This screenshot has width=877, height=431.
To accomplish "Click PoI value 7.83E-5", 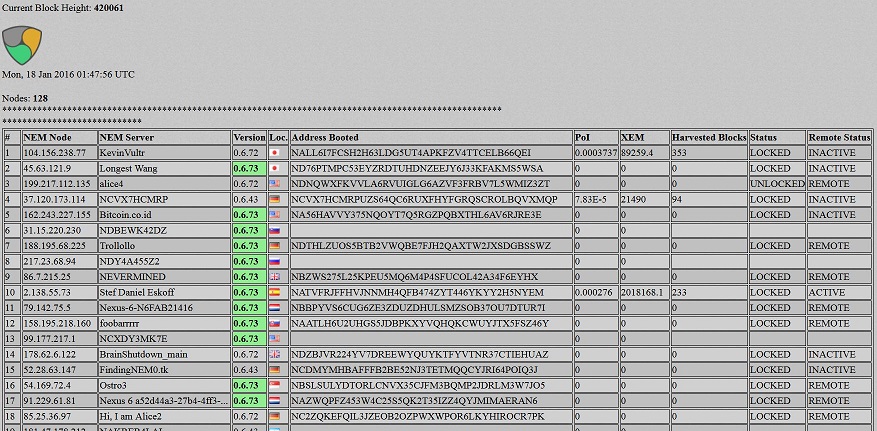I will pyautogui.click(x=591, y=200).
